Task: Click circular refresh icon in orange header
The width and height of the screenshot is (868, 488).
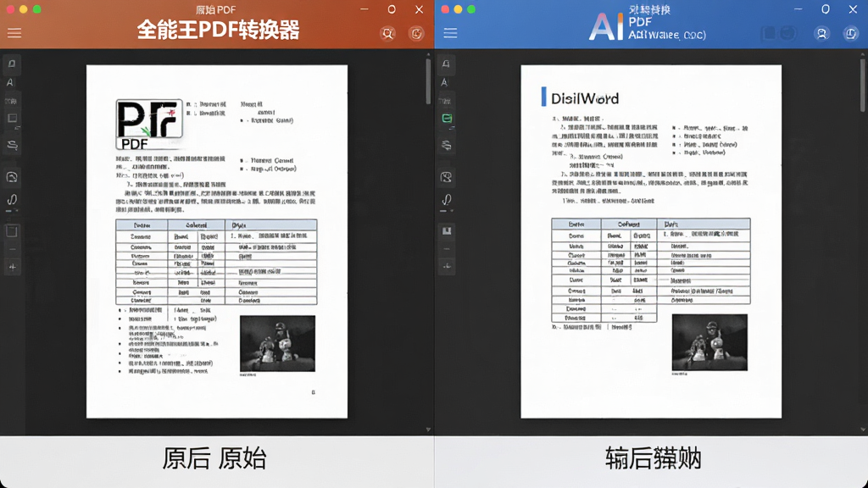Action: click(x=416, y=34)
